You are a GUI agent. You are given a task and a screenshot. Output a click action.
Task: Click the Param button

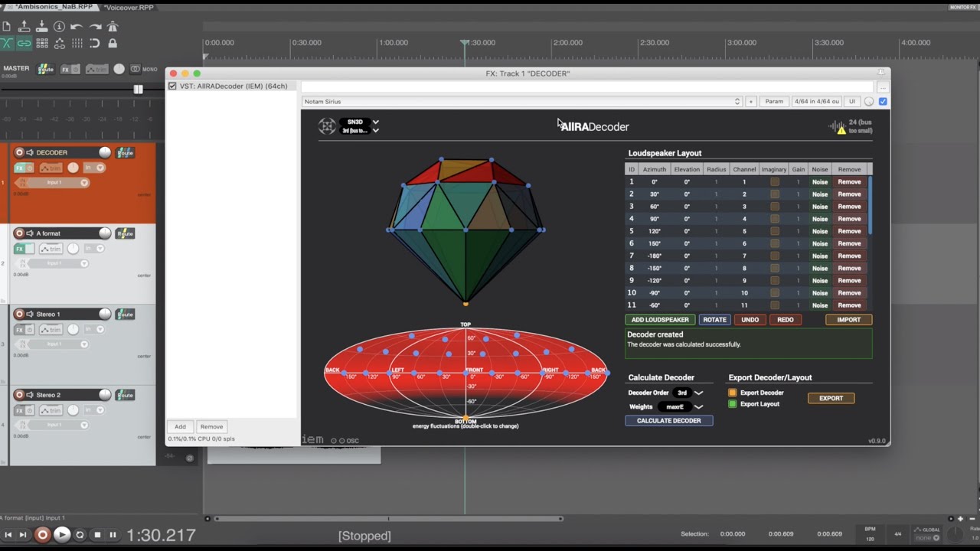tap(774, 101)
